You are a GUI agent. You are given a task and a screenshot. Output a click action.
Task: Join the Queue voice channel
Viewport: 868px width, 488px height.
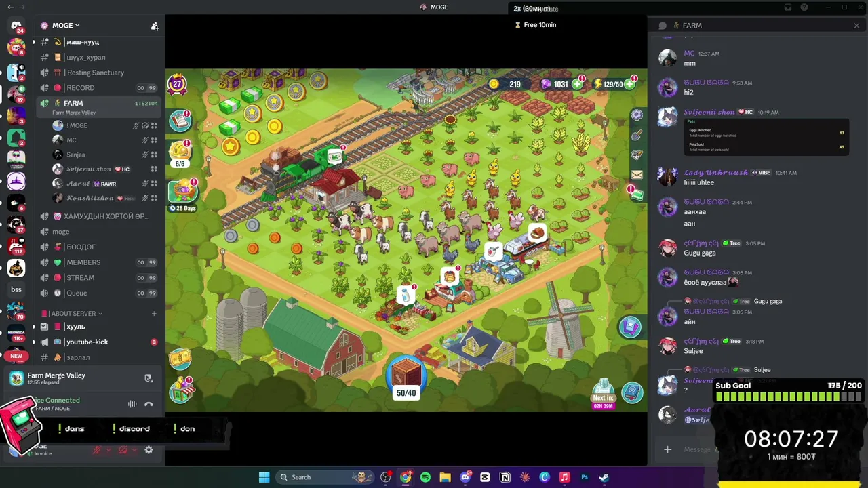(x=99, y=293)
